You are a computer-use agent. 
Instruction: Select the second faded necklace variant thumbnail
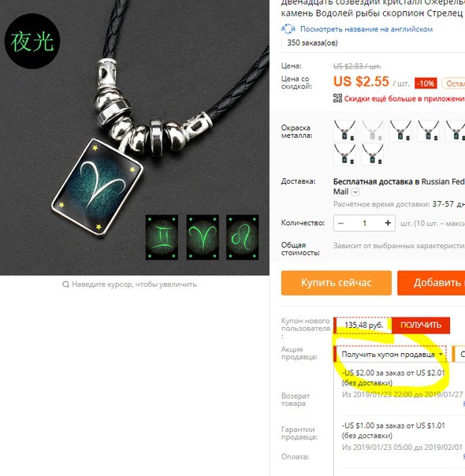click(373, 131)
